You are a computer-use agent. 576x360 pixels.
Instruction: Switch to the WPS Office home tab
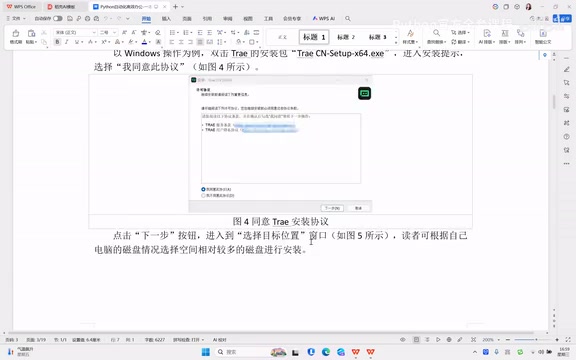click(x=21, y=7)
